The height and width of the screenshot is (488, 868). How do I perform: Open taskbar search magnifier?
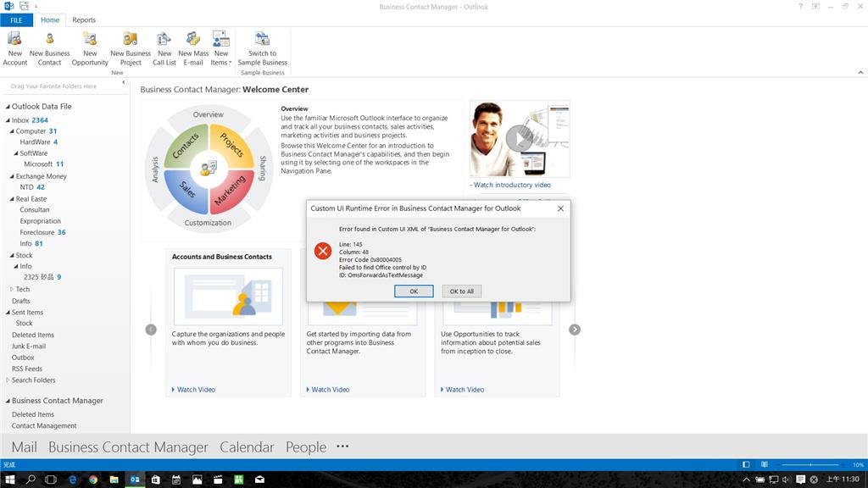(31, 480)
